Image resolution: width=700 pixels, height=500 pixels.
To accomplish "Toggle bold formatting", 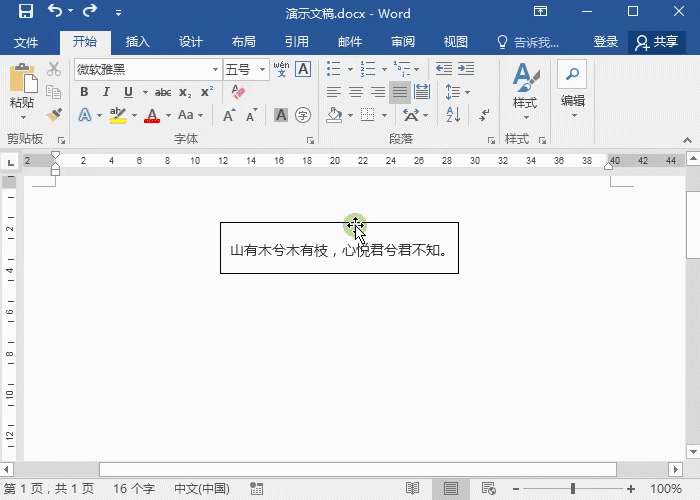I will tap(84, 92).
